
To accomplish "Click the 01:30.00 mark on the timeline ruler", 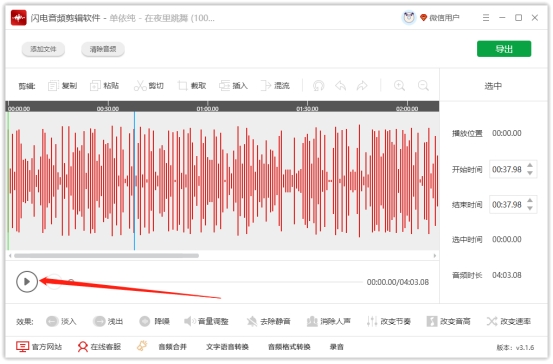I will click(307, 109).
